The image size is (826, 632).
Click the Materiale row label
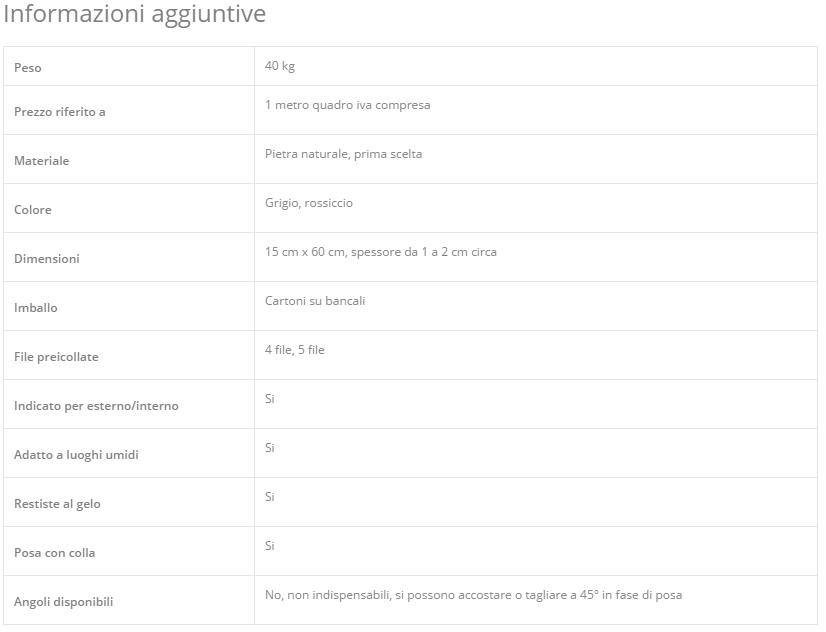[x=42, y=161]
